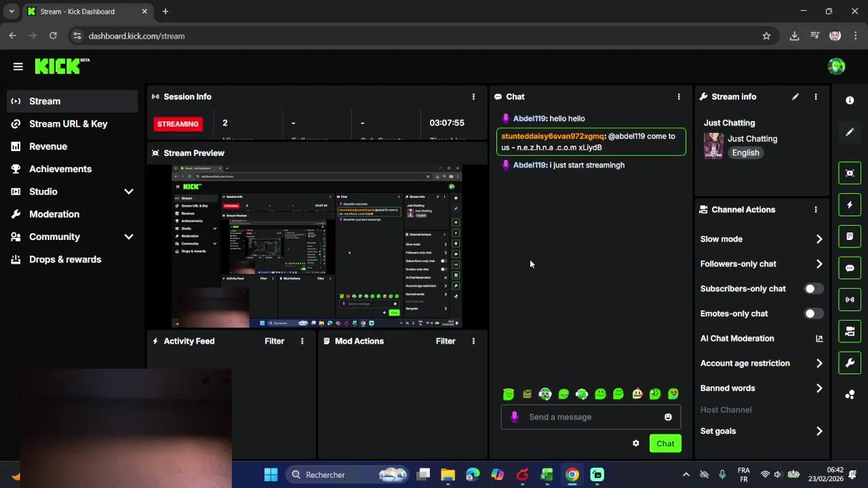Image resolution: width=868 pixels, height=488 pixels.
Task: Expand the Studio menu chevron
Action: point(129,192)
